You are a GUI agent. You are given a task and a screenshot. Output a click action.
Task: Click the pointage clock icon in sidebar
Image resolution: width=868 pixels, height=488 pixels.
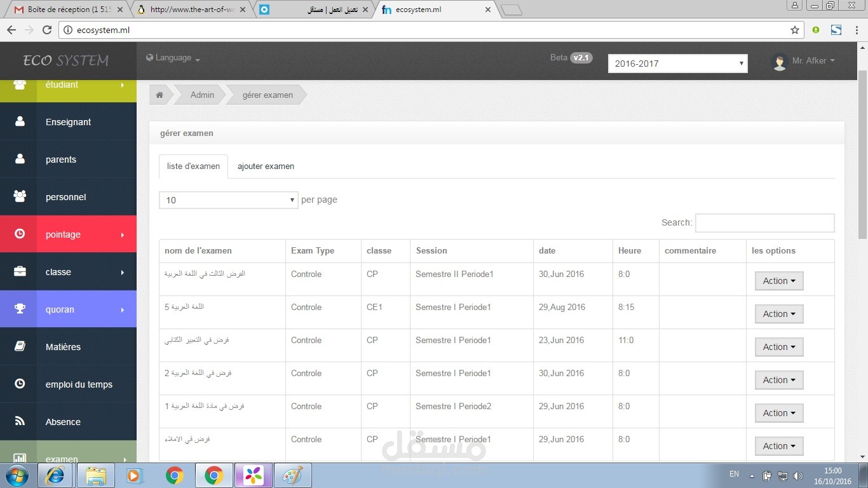20,233
